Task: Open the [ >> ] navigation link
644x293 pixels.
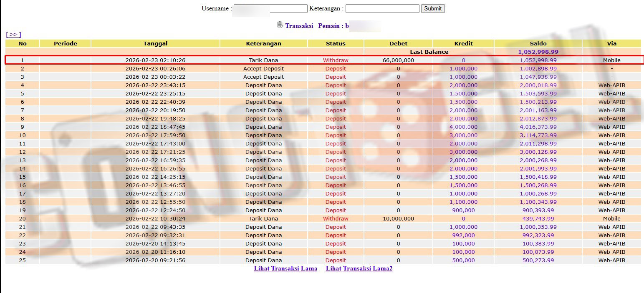Action: (13, 35)
